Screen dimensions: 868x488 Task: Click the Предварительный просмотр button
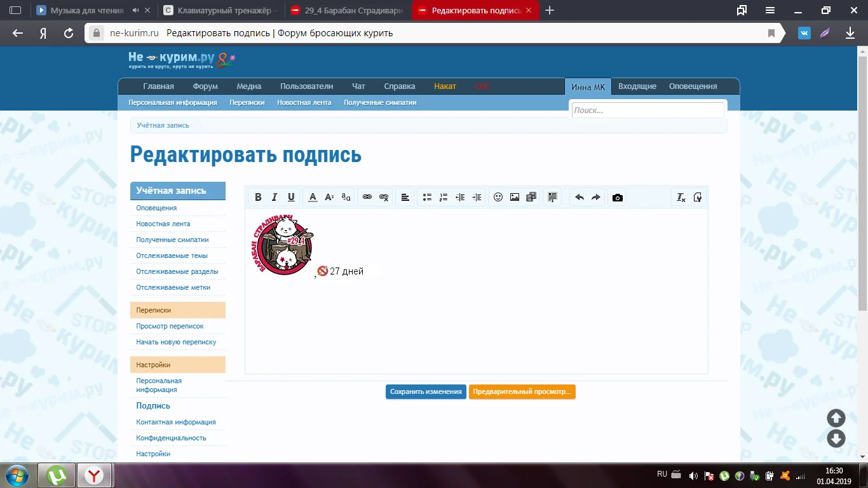pyautogui.click(x=522, y=392)
